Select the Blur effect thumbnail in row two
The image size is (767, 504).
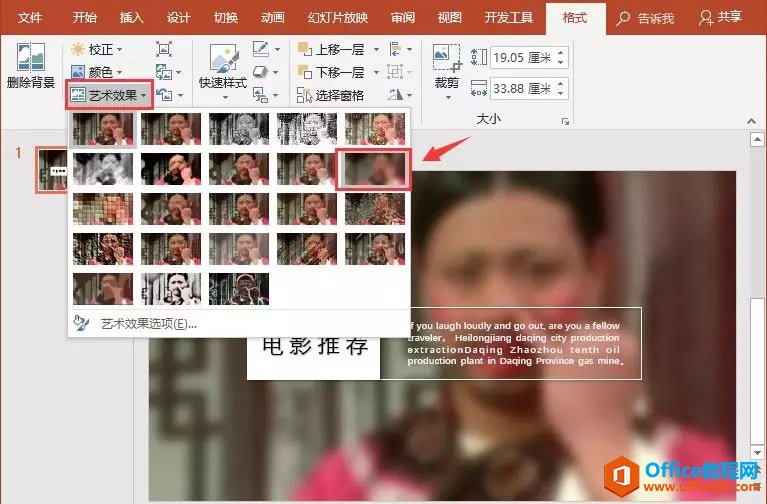click(374, 169)
